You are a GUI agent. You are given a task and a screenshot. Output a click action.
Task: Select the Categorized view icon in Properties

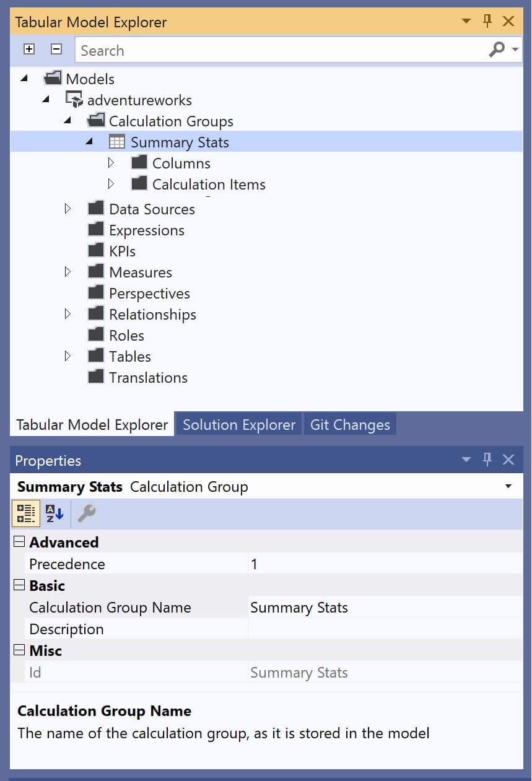pos(25,513)
